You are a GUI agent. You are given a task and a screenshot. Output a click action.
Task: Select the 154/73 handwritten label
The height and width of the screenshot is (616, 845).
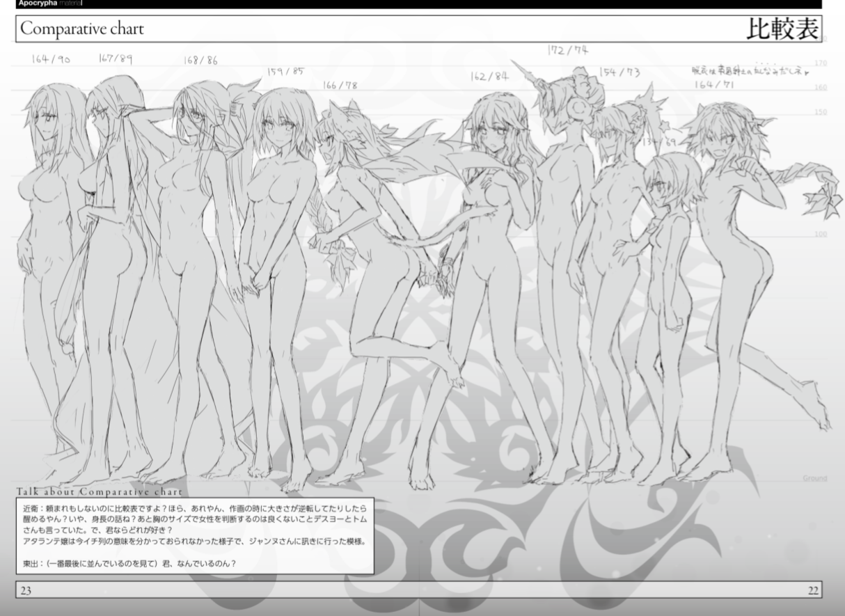click(619, 72)
